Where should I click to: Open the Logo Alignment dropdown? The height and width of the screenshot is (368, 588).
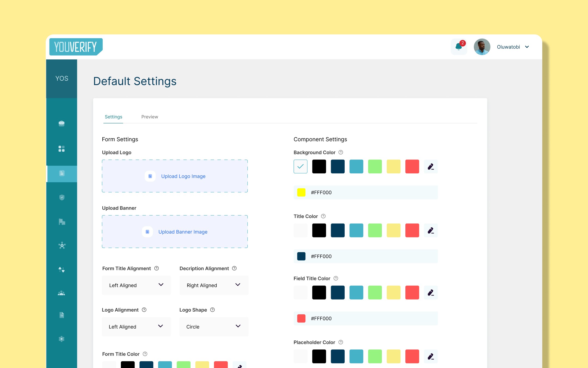[x=136, y=327]
